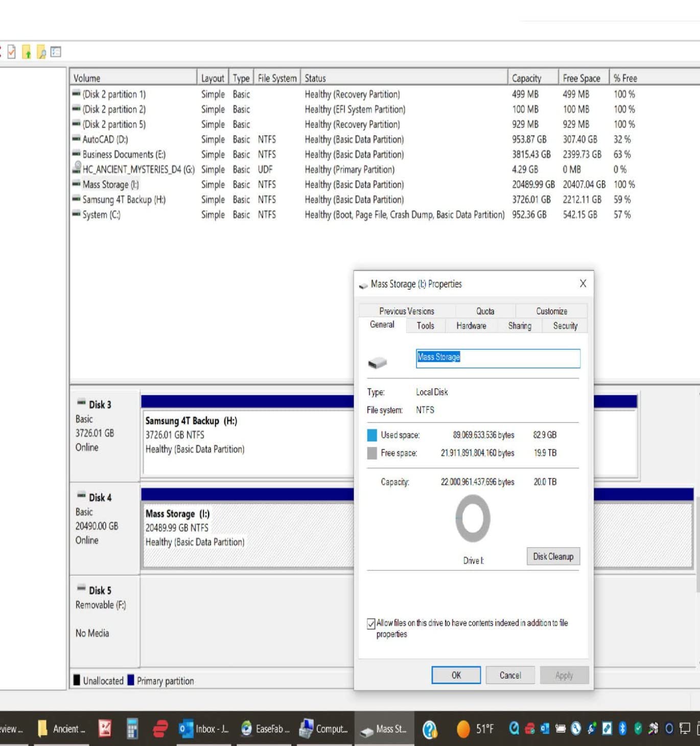The width and height of the screenshot is (700, 746).
Task: Select the HC_ANCIENT_MYSTERIES_D4 disc volume icon
Action: (77, 168)
